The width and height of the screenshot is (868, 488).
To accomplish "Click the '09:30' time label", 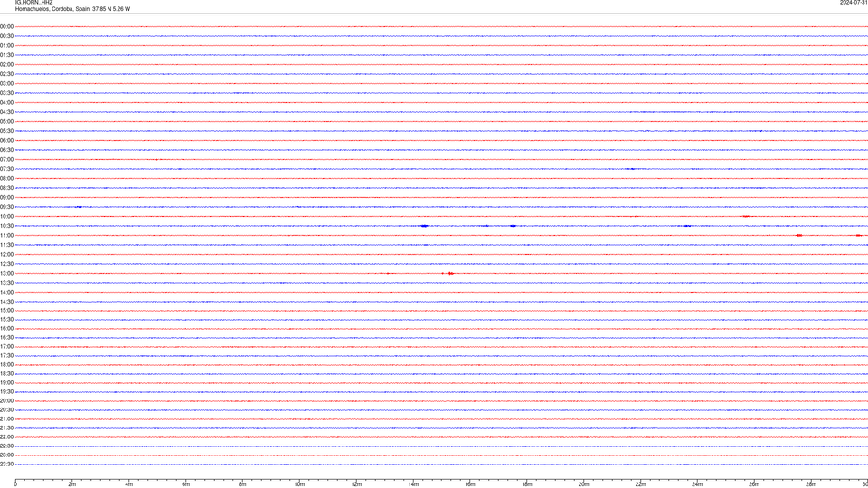I will click(x=6, y=207).
